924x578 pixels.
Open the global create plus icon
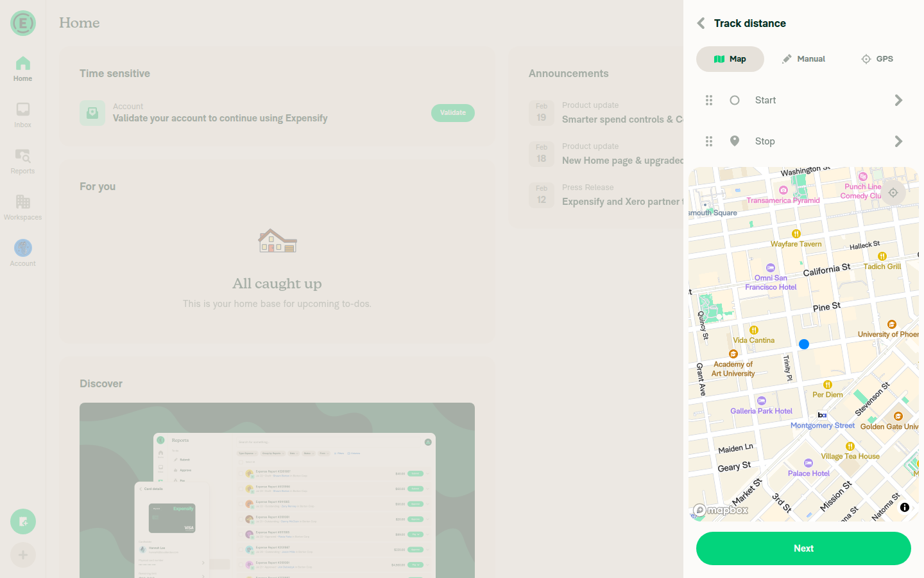tap(22, 555)
